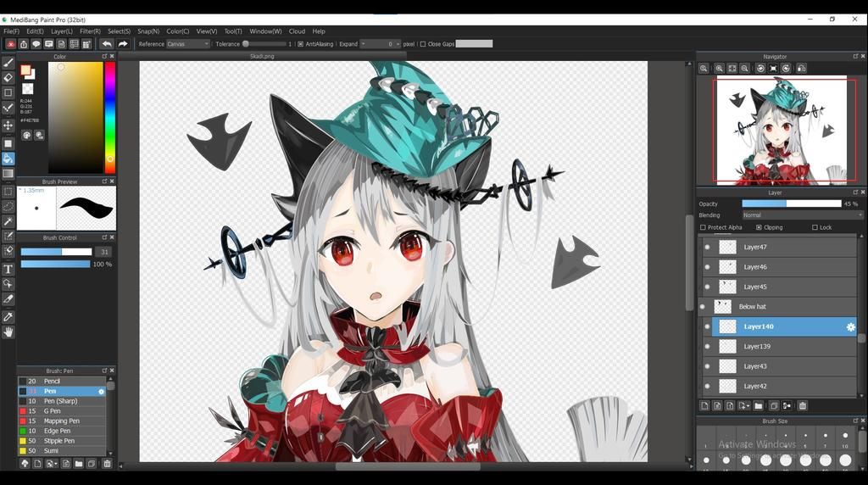Click the rainbow hue slider strip
This screenshot has width=868, height=485.
(110, 117)
